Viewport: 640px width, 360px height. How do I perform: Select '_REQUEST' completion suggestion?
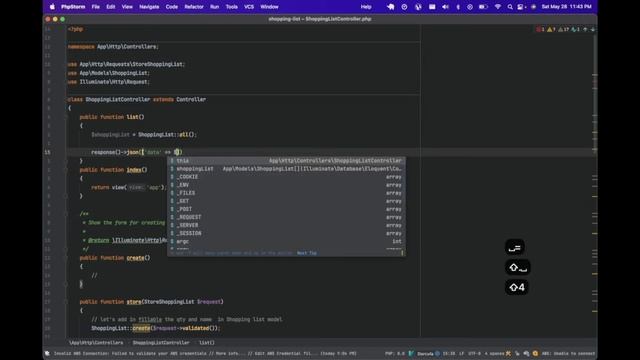[286, 217]
